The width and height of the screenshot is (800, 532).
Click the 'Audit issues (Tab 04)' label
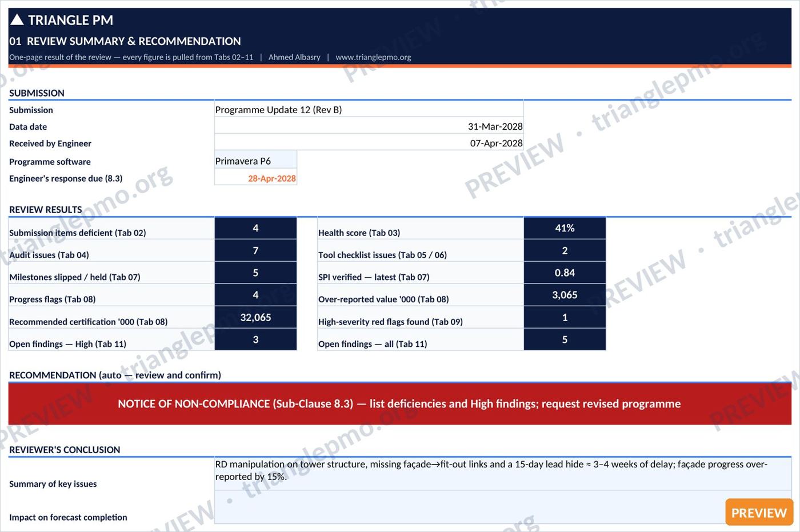click(49, 255)
